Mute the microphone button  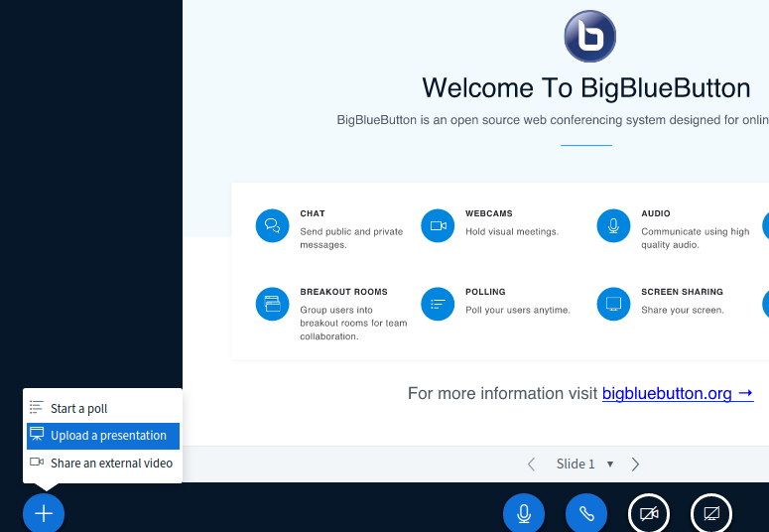[524, 513]
